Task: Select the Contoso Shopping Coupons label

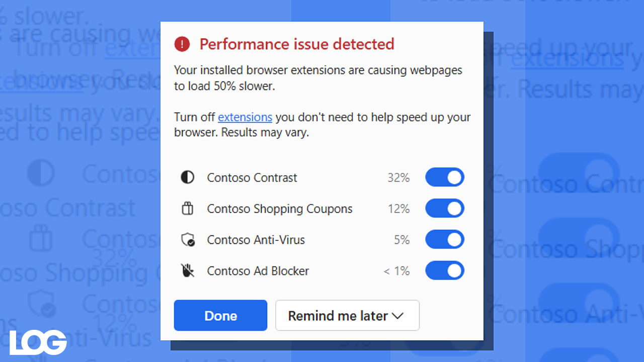Action: tap(280, 209)
